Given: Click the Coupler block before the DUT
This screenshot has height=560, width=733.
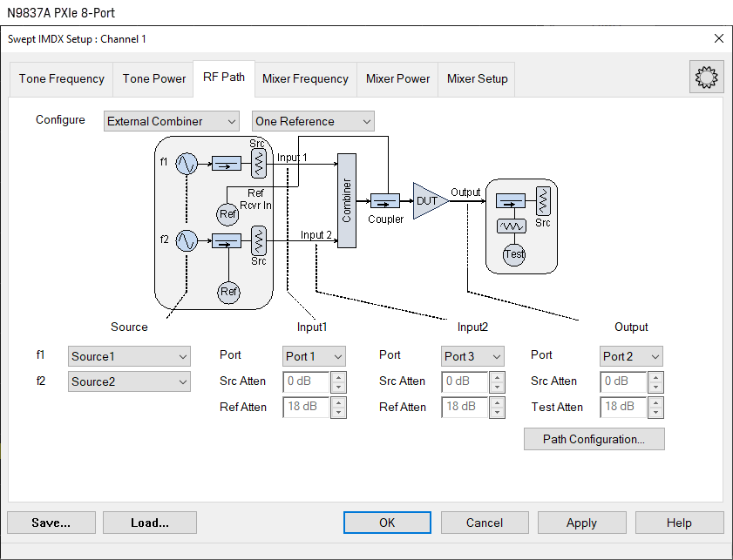Looking at the screenshot, I should pyautogui.click(x=384, y=201).
